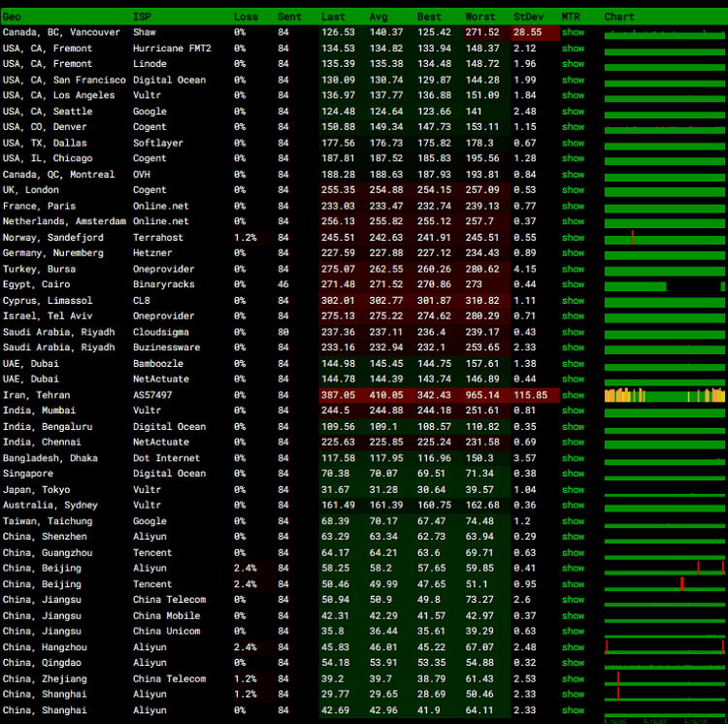Show MTR for Cyprus Limassol CL8

click(573, 301)
